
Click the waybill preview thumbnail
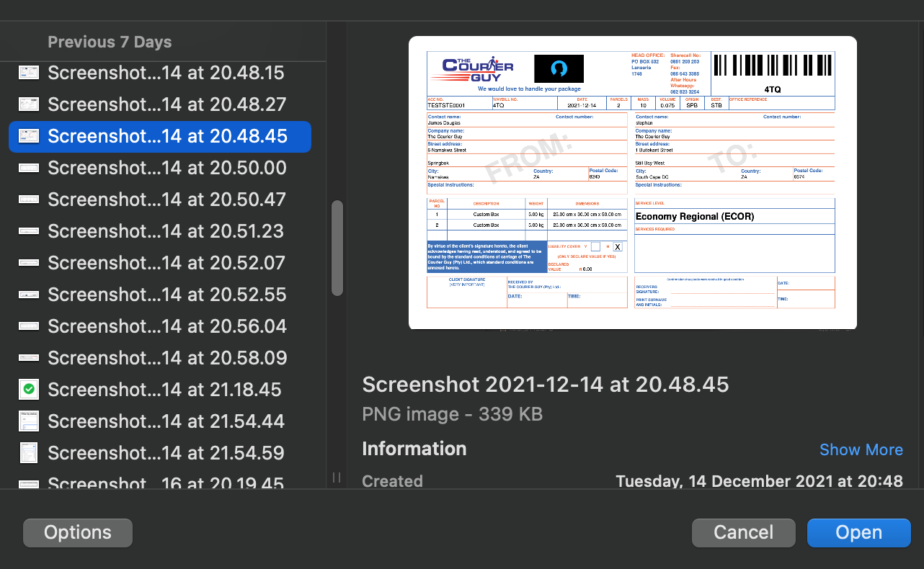(633, 183)
